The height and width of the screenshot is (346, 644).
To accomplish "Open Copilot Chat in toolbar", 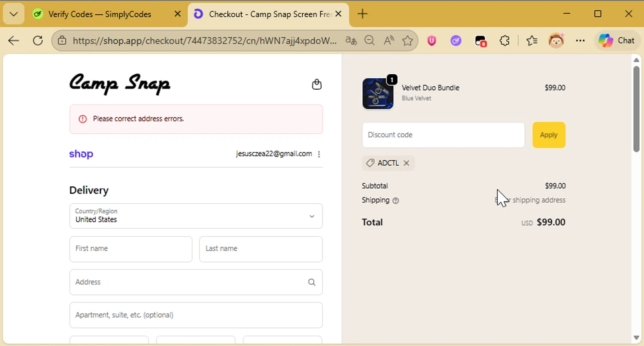I will [616, 40].
